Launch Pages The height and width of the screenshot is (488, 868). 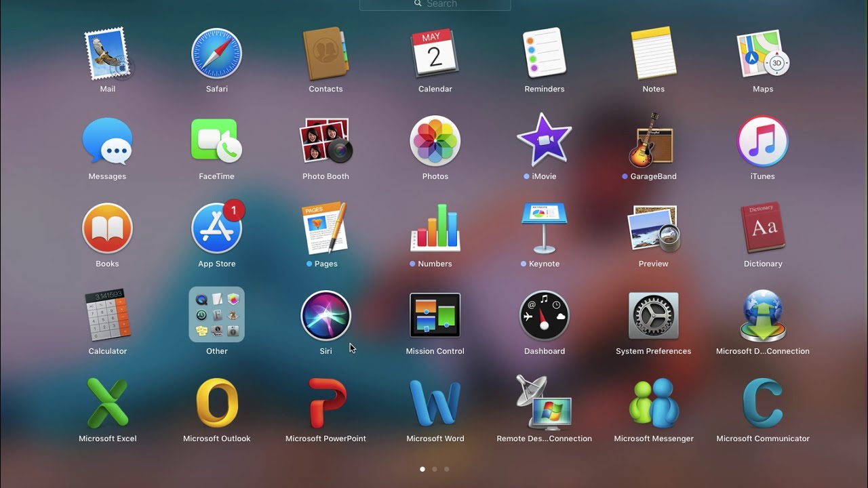click(325, 228)
